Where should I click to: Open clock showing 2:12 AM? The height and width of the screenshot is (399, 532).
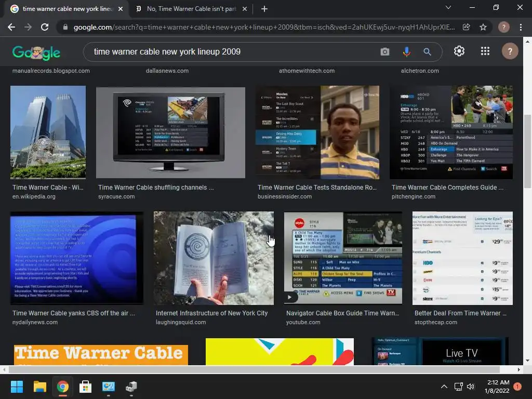[497, 387]
